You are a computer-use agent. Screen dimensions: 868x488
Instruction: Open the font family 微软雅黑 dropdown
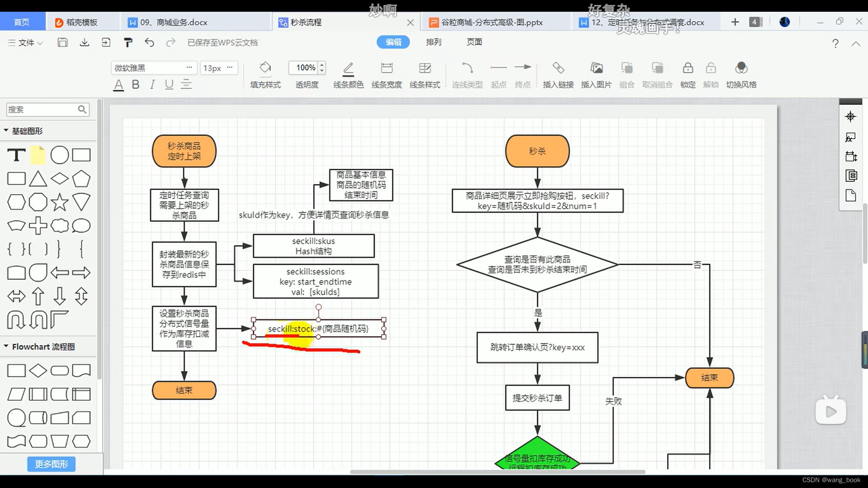[154, 68]
